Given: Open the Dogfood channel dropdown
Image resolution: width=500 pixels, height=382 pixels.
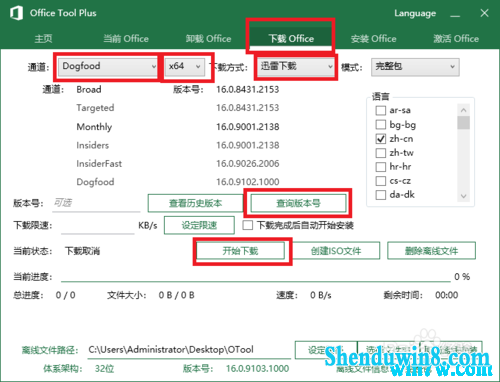Looking at the screenshot, I should (107, 66).
